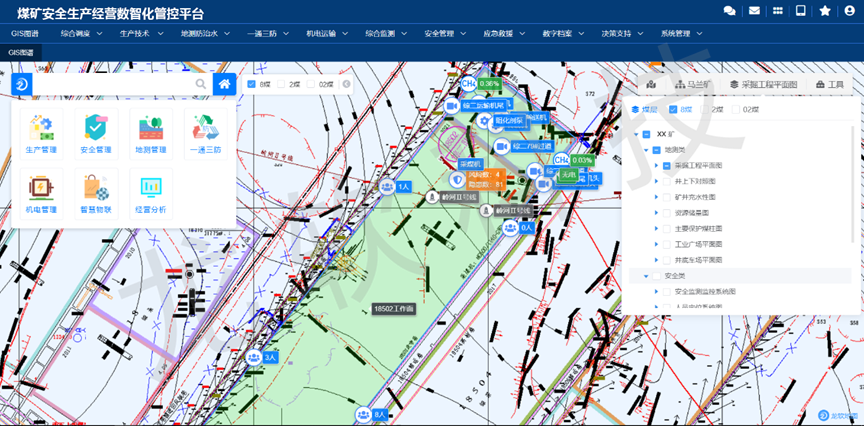This screenshot has height=426, width=864.
Task: Collapse the XX矿 tree node
Action: coord(636,134)
